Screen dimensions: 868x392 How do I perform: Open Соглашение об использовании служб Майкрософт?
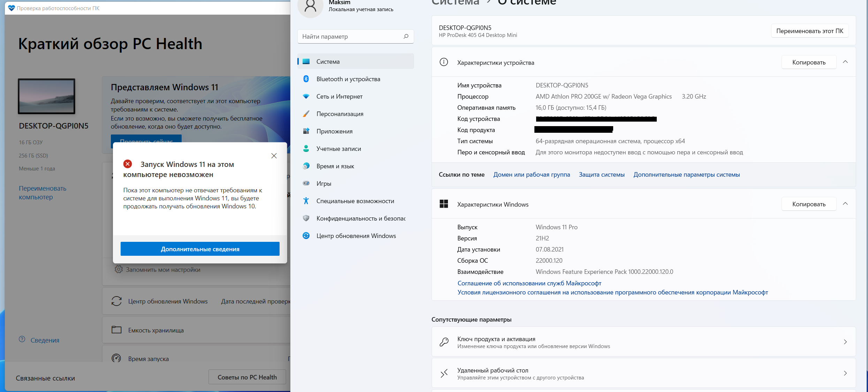click(x=529, y=283)
